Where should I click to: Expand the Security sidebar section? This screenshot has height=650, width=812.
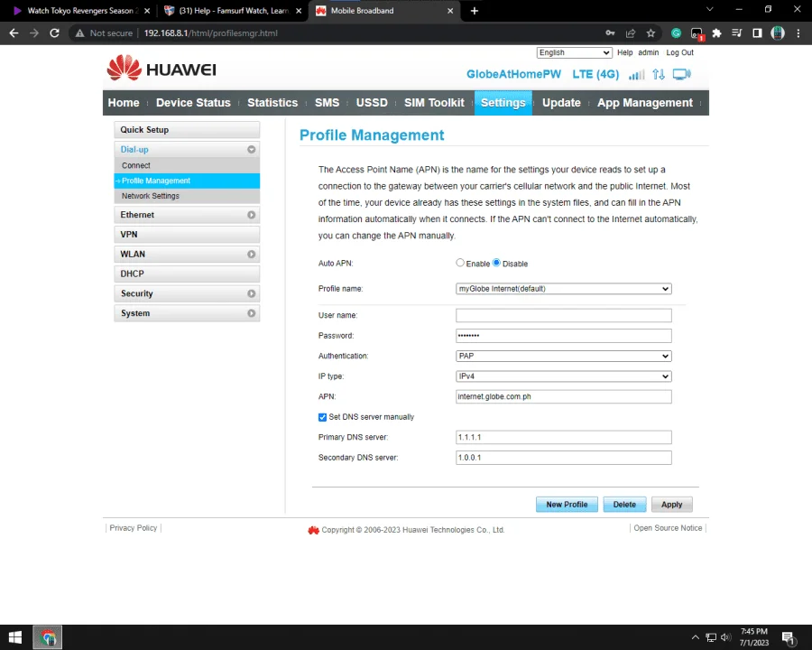pyautogui.click(x=251, y=293)
